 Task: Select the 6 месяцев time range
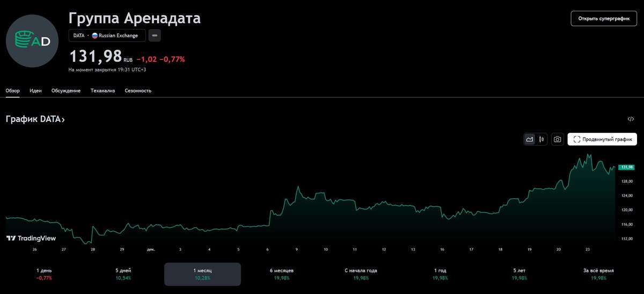coord(282,274)
